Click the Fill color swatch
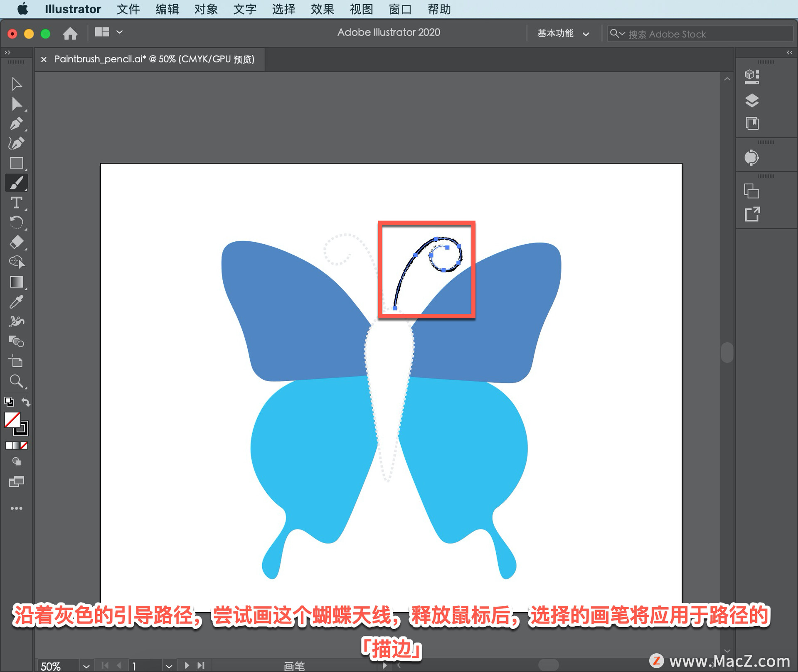The width and height of the screenshot is (798, 672). (x=12, y=420)
